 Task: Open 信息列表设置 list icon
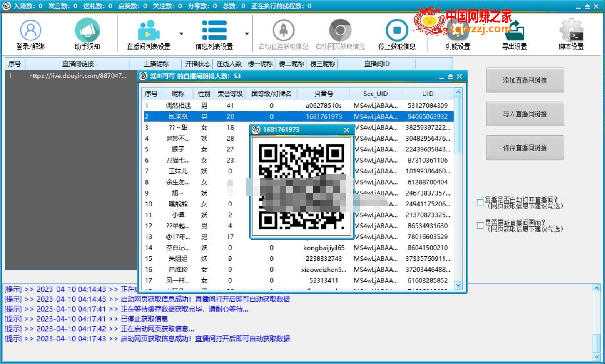214,31
